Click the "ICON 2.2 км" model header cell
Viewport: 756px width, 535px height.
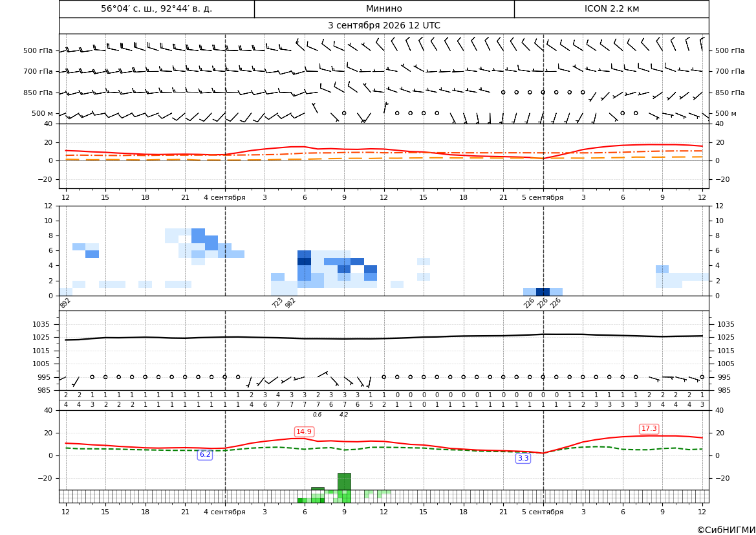point(612,8)
